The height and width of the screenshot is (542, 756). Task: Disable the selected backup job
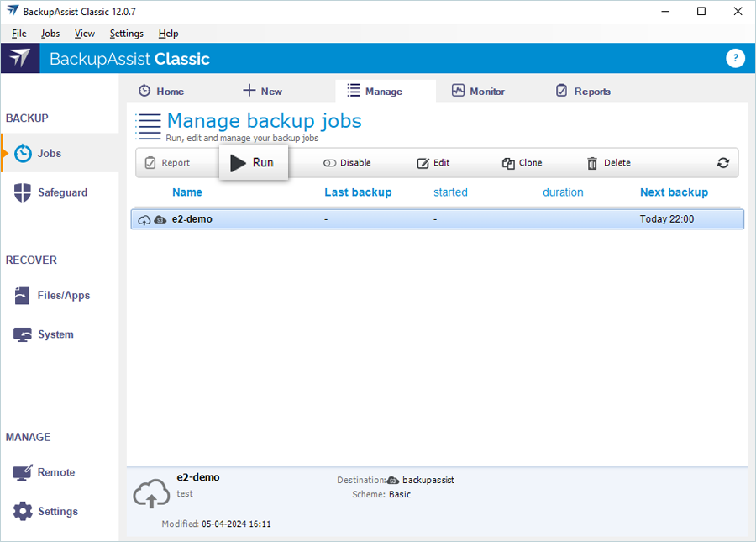pyautogui.click(x=347, y=163)
